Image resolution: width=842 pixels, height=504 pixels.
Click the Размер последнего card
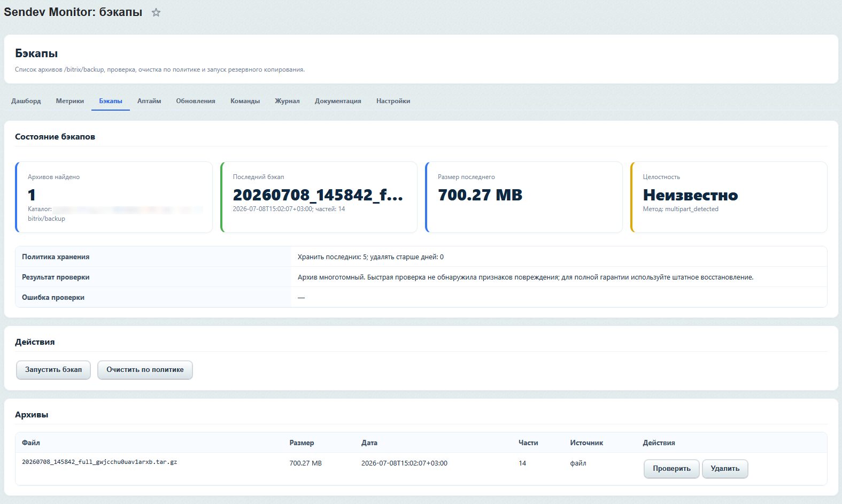(x=524, y=197)
